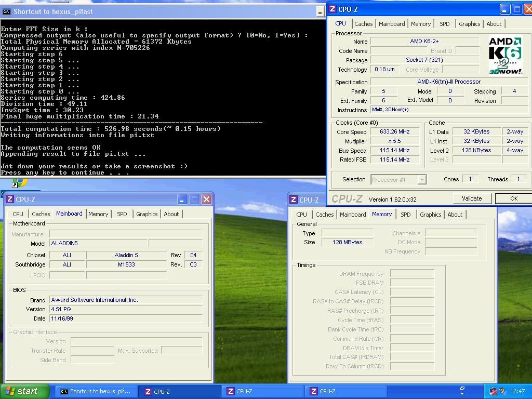
Task: Click the BIOS date 11/16/99 field
Action: tap(126, 318)
